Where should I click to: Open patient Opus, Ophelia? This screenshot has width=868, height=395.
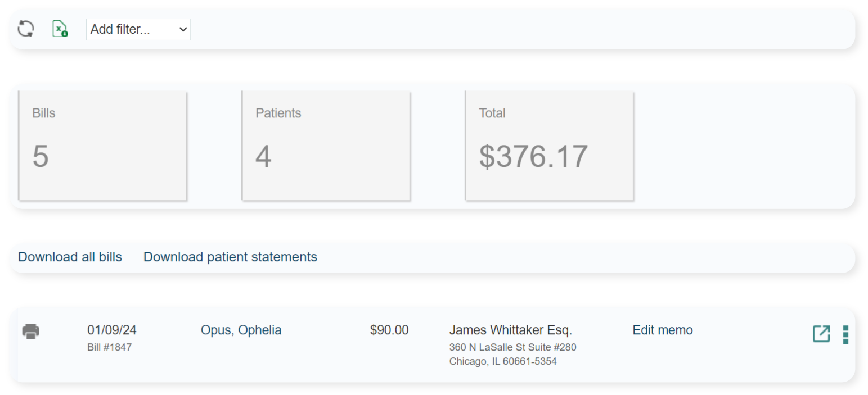click(x=241, y=330)
